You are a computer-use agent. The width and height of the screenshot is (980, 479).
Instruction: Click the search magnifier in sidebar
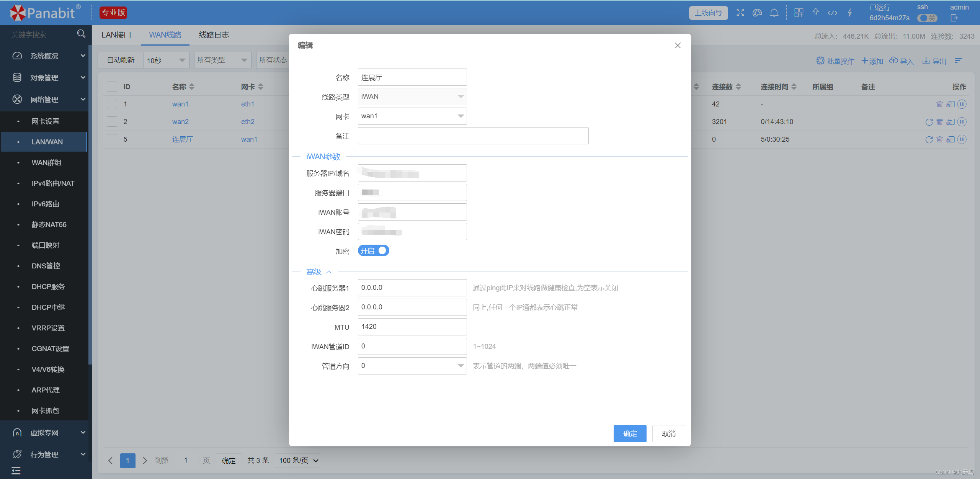pyautogui.click(x=81, y=34)
